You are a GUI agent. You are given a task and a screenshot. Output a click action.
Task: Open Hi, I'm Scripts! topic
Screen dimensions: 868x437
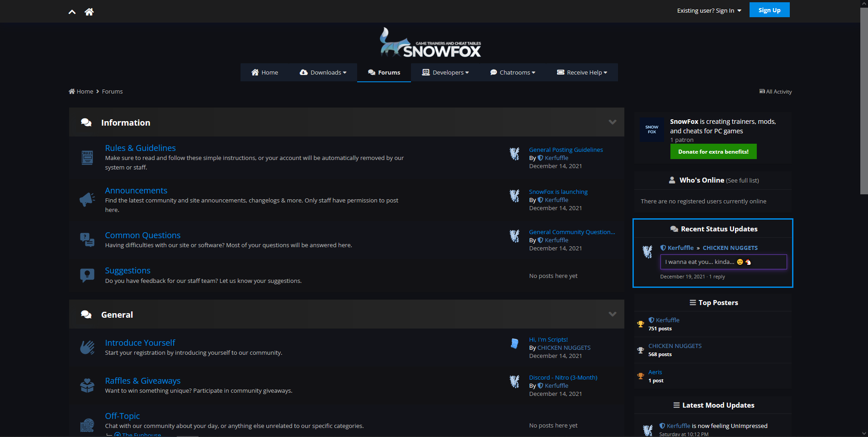click(548, 339)
